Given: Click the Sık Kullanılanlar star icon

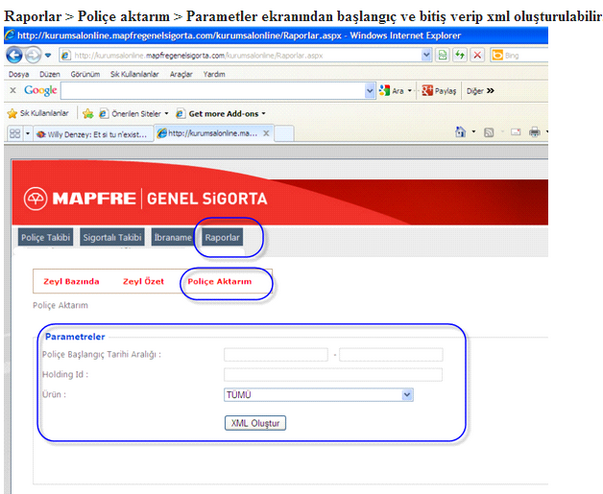Looking at the screenshot, I should pyautogui.click(x=13, y=113).
